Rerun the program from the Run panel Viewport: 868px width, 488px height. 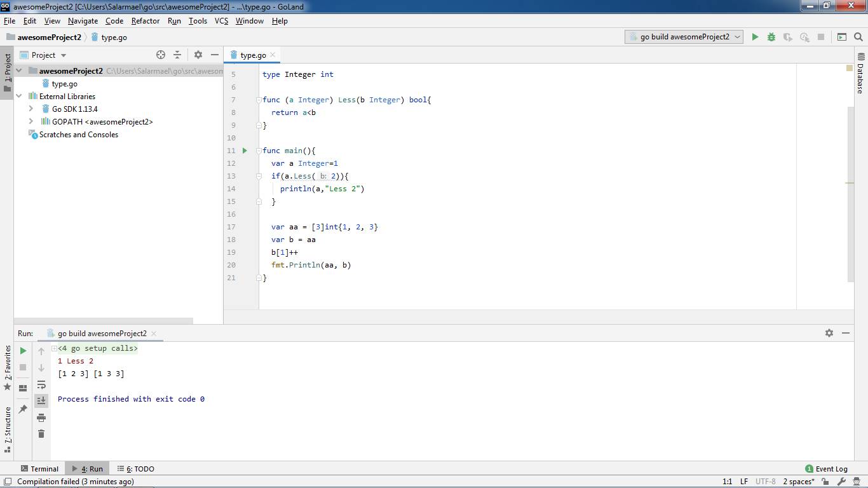pyautogui.click(x=23, y=351)
